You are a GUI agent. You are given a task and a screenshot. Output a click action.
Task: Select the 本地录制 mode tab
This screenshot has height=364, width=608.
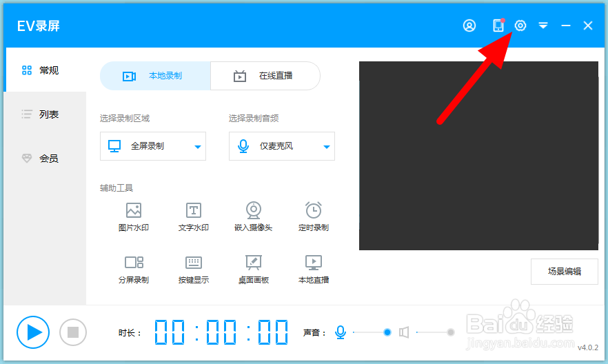(156, 76)
